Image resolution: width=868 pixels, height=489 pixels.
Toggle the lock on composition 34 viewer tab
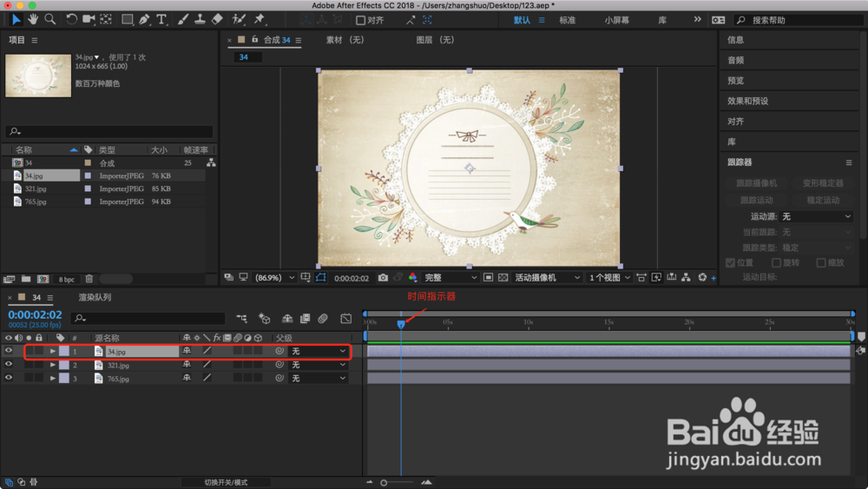pos(254,39)
